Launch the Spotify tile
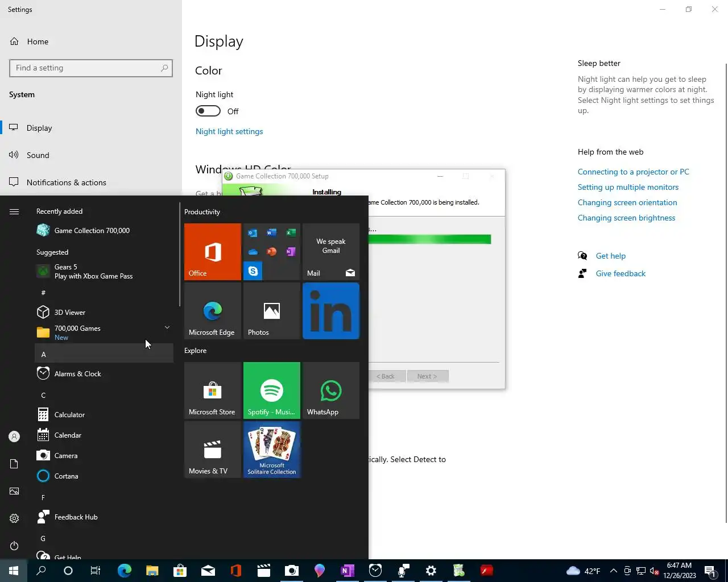Viewport: 728px width, 582px height. (272, 390)
